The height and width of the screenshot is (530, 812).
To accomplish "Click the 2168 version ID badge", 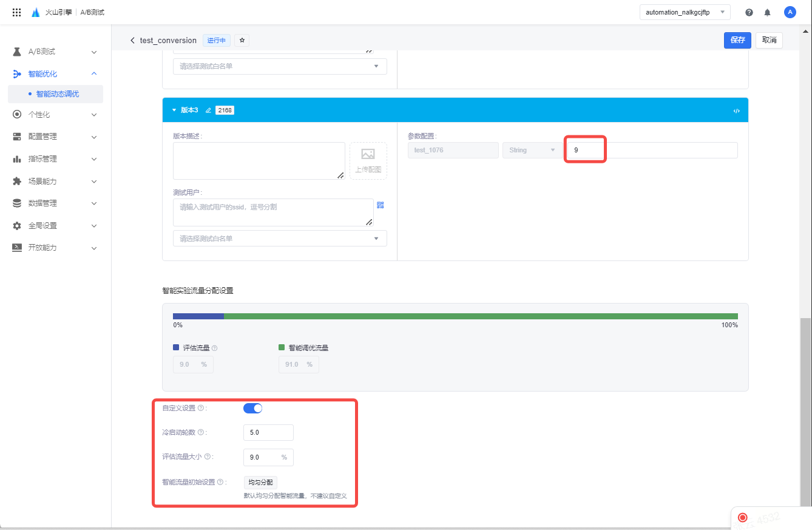I will coord(225,110).
